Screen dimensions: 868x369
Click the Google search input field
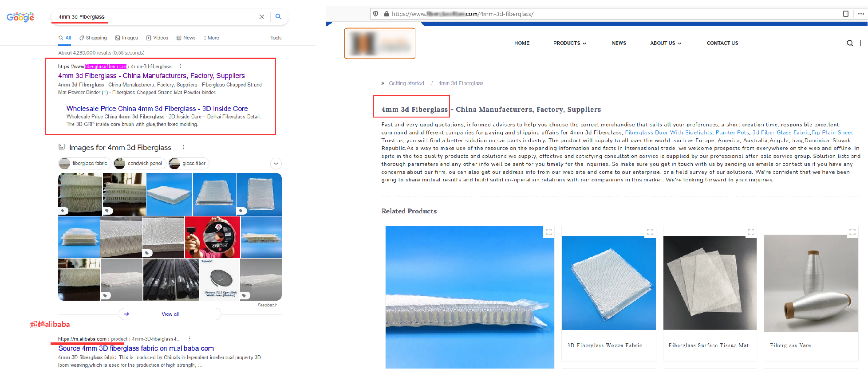click(155, 17)
